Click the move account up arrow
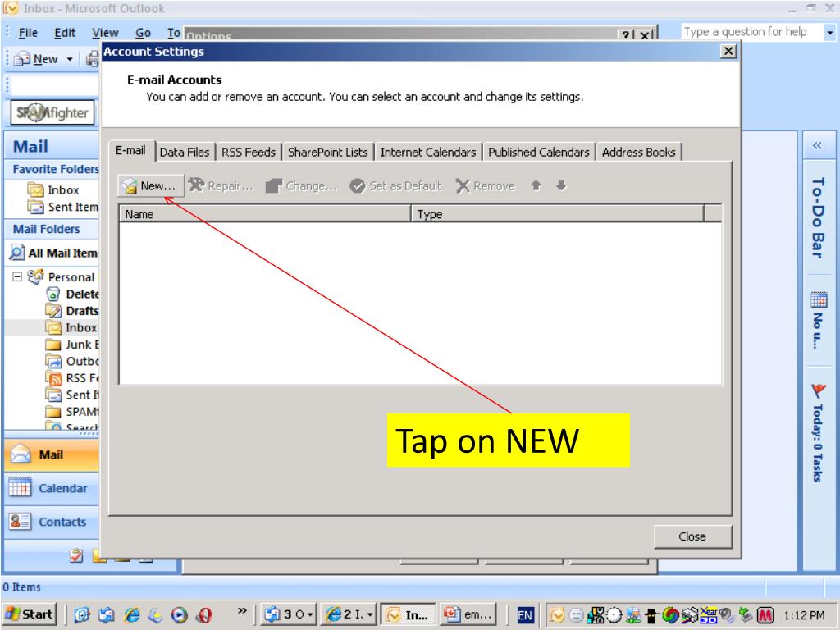840x630 pixels. pos(536,185)
